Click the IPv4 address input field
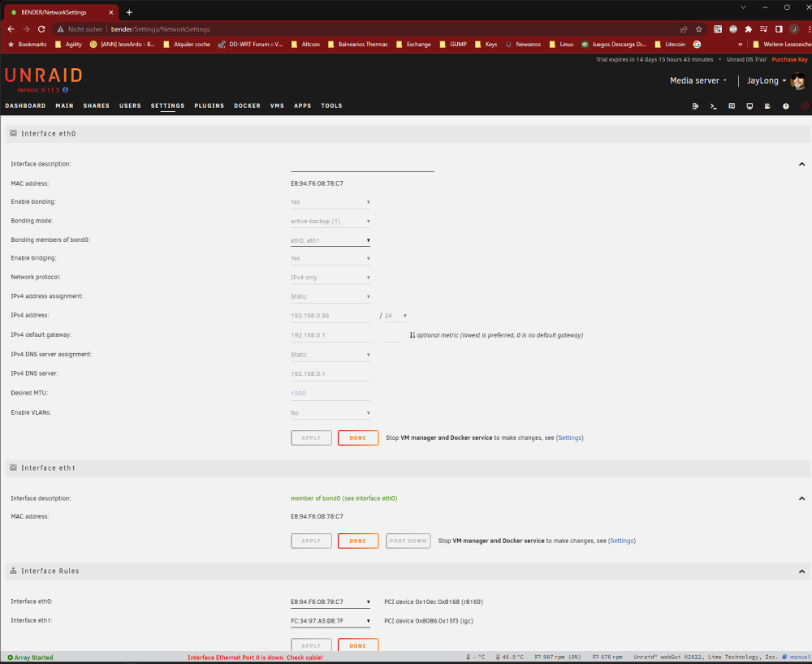The width and height of the screenshot is (812, 664). 330,316
